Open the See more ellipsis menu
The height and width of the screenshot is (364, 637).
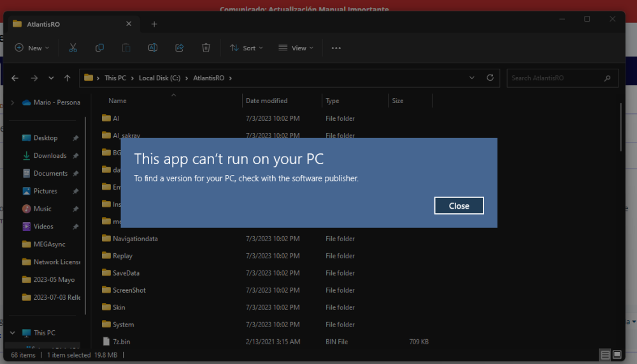coord(336,48)
